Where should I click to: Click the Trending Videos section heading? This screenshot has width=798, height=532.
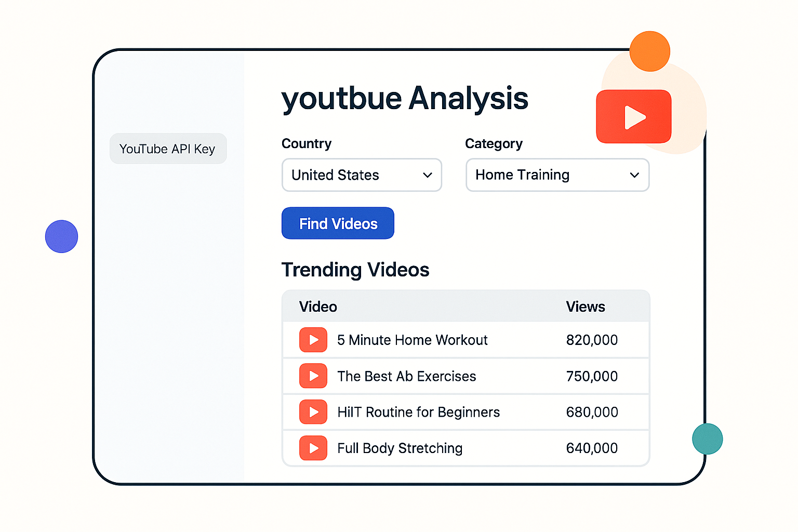(355, 270)
